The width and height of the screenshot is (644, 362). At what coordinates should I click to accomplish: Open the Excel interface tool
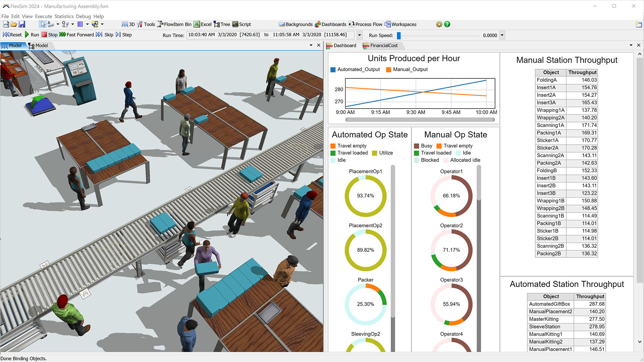pos(203,24)
